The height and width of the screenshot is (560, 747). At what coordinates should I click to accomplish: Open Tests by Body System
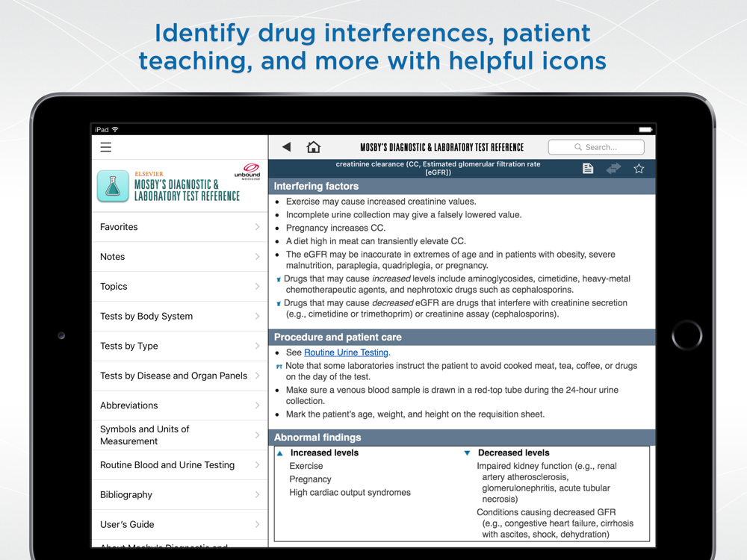coord(179,316)
